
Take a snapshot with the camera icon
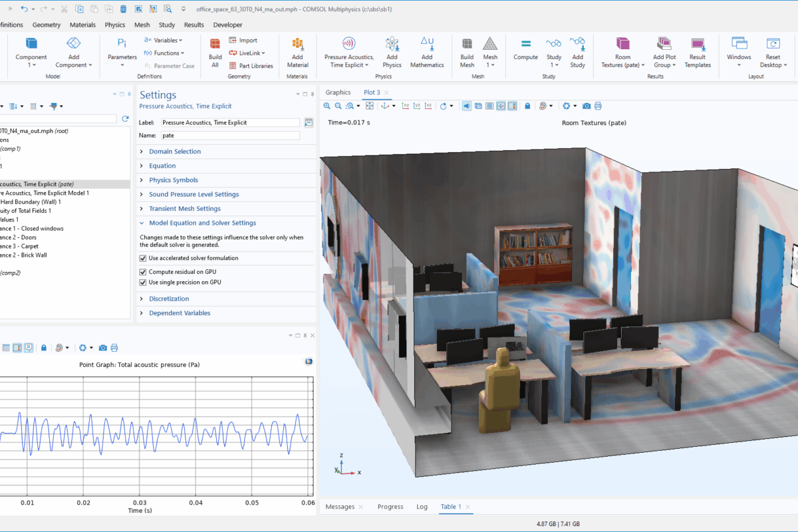(587, 106)
